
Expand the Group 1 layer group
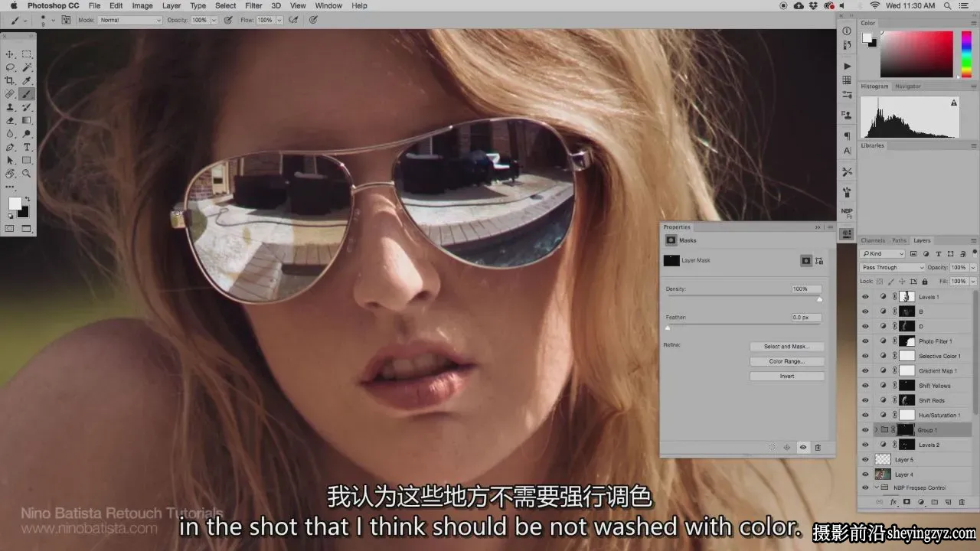876,430
